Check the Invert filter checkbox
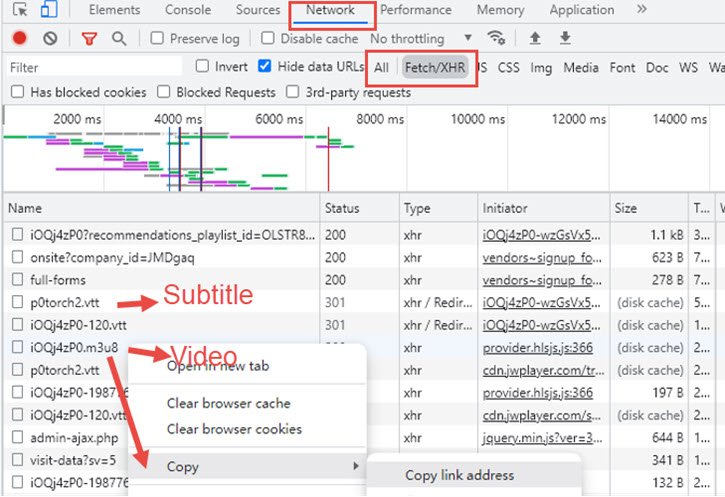The height and width of the screenshot is (497, 725). coord(202,66)
